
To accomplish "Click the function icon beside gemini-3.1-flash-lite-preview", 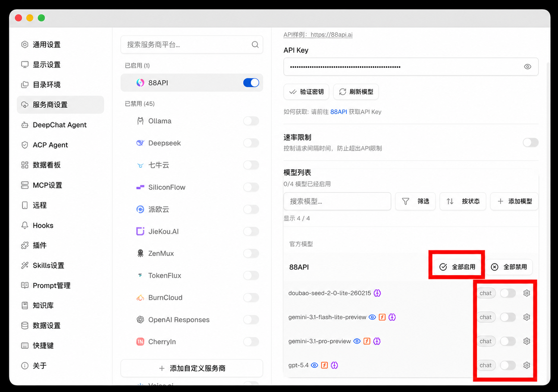I will tap(382, 317).
